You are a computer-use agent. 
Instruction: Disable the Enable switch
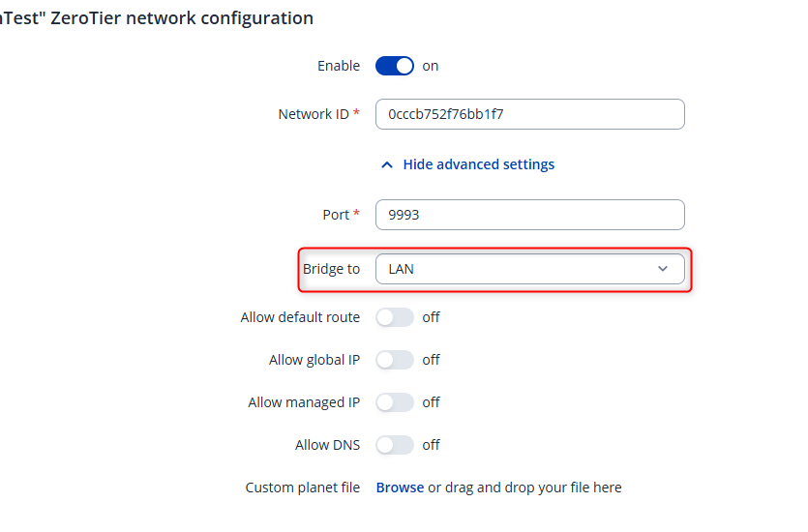pos(395,66)
